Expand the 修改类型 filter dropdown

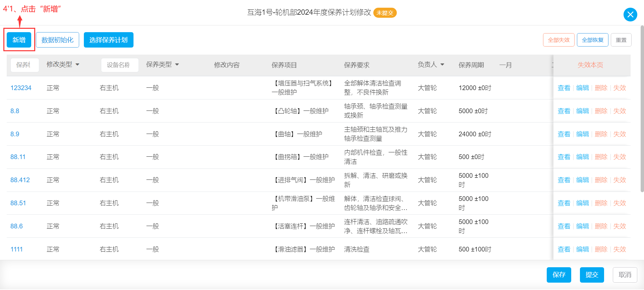[77, 64]
